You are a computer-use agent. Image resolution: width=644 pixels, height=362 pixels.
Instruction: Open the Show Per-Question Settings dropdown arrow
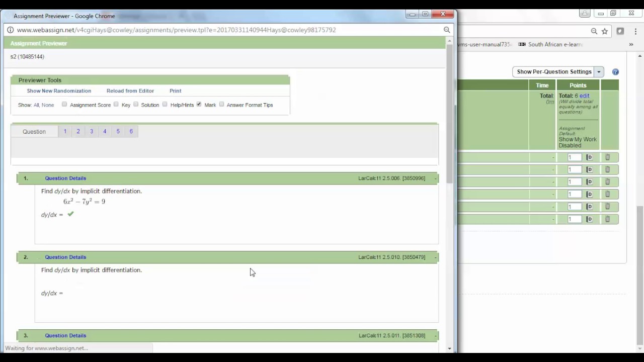(599, 72)
